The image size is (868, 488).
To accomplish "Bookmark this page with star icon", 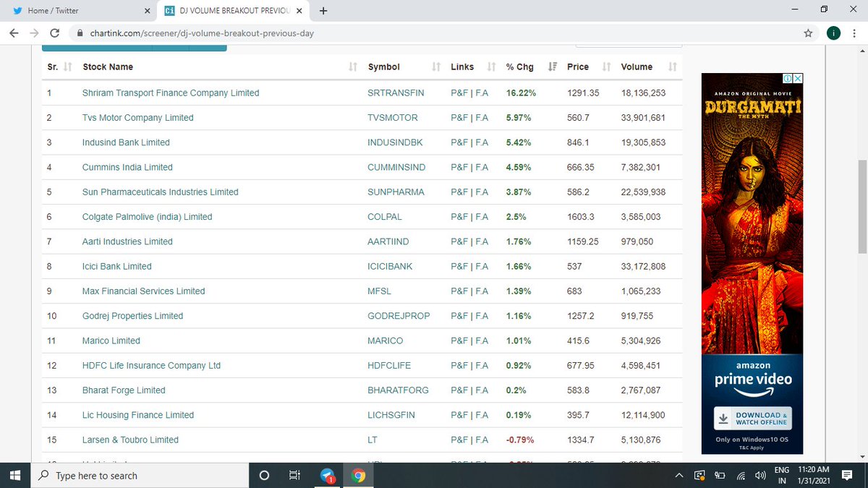I will (808, 33).
